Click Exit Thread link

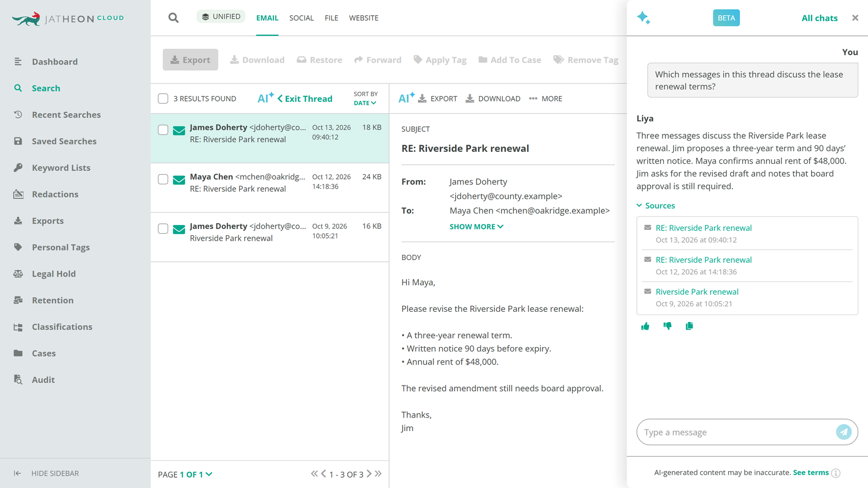pos(305,99)
